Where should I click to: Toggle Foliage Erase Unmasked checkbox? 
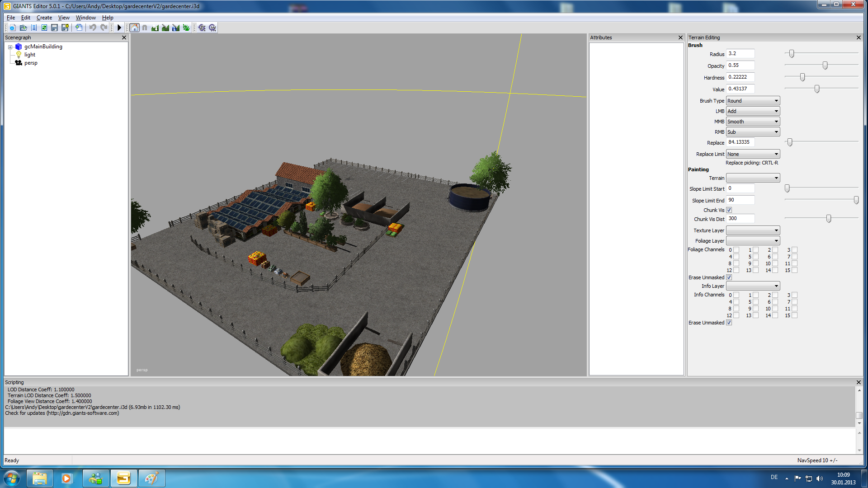point(729,277)
